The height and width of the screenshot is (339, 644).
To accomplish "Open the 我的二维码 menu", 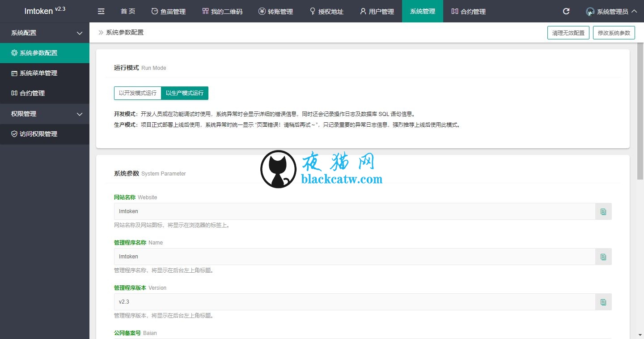I will [222, 11].
